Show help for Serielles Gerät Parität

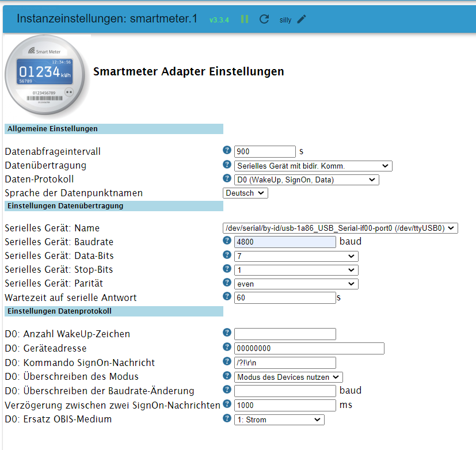227,282
